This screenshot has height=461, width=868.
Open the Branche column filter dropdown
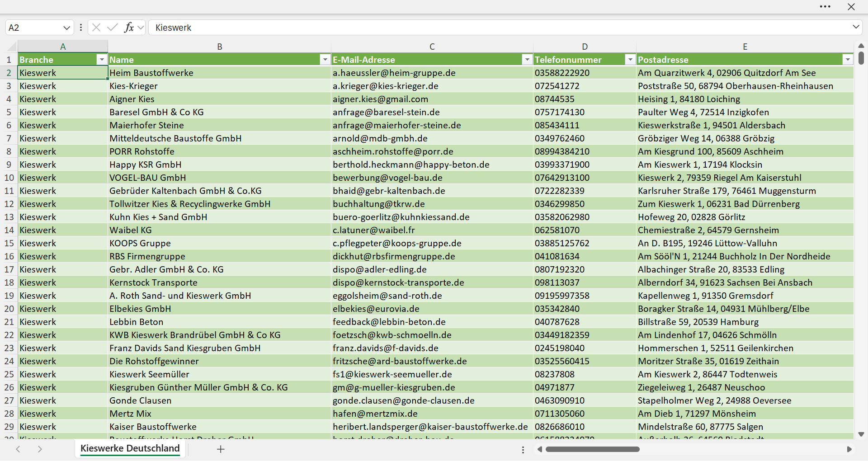point(102,60)
